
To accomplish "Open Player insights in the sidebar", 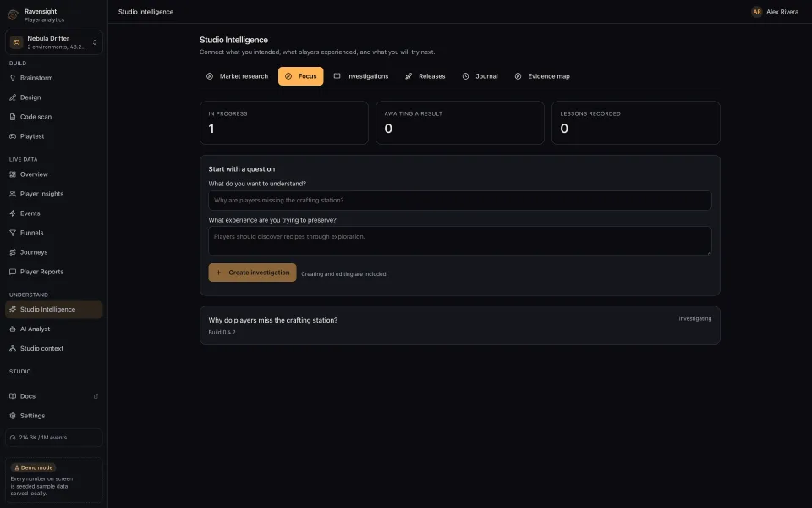I will tap(54, 194).
